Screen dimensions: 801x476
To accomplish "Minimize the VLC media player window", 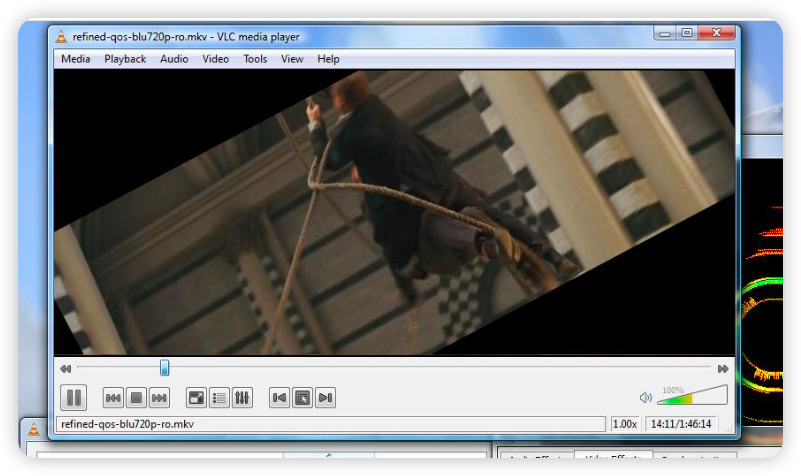I will click(x=665, y=33).
